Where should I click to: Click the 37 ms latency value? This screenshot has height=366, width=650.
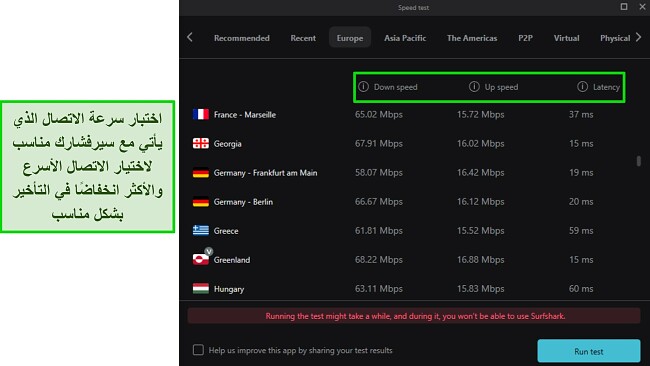click(581, 114)
